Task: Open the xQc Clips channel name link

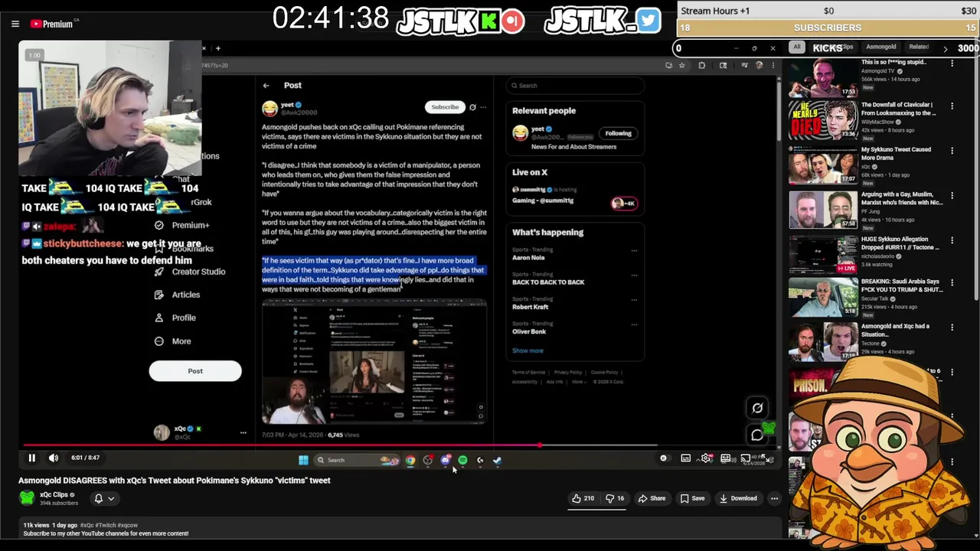Action: [54, 494]
